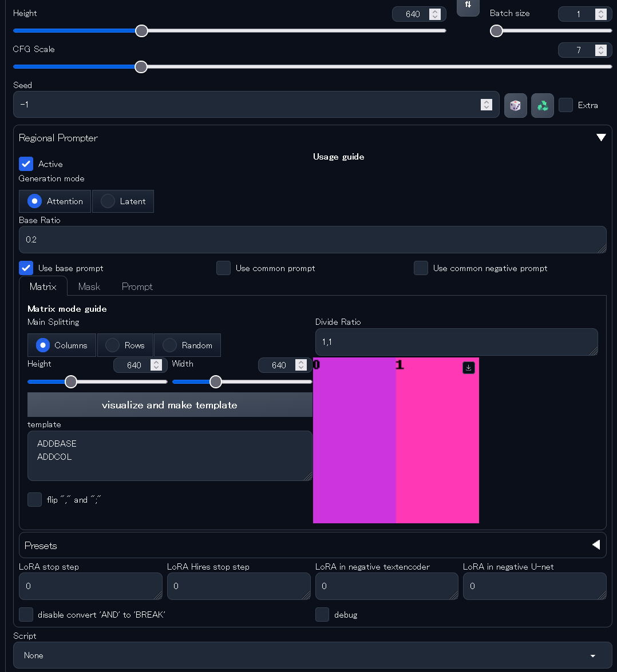Click the download icon on region preview
This screenshot has width=617, height=672.
468,368
